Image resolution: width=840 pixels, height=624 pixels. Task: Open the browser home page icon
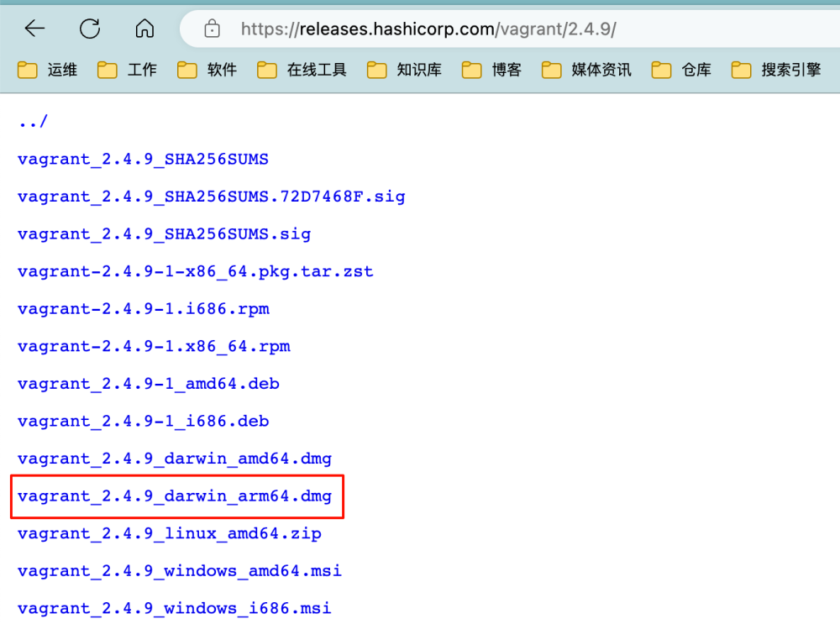pyautogui.click(x=144, y=29)
